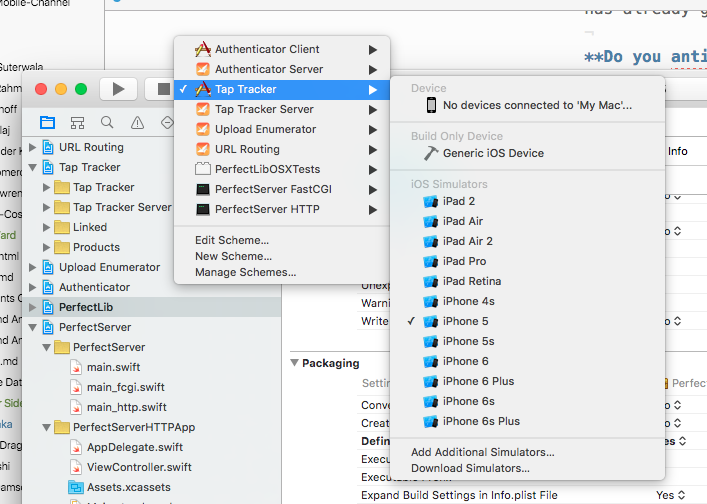Open the Project navigator folder icon
707x504 pixels.
[47, 123]
